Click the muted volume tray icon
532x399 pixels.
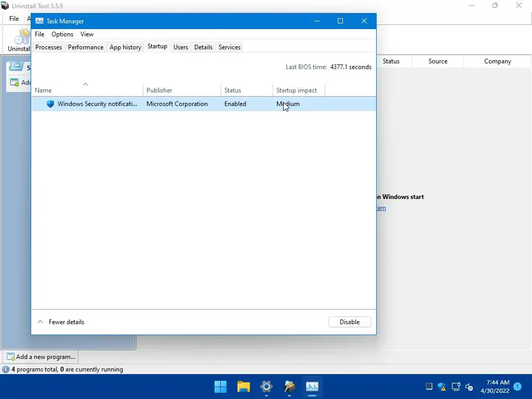point(469,387)
